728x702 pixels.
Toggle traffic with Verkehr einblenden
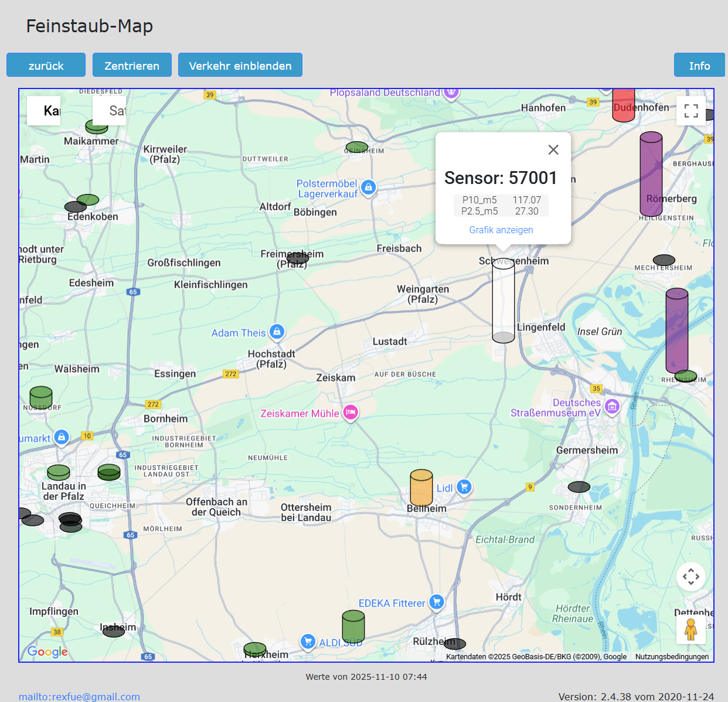point(240,65)
